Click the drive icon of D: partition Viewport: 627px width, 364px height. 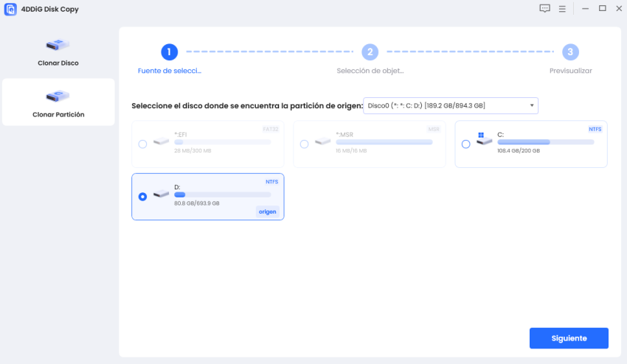coord(161,196)
